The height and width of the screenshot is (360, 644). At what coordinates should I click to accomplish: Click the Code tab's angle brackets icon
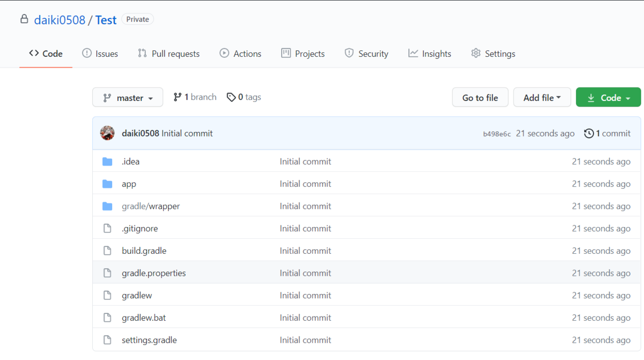click(x=34, y=53)
